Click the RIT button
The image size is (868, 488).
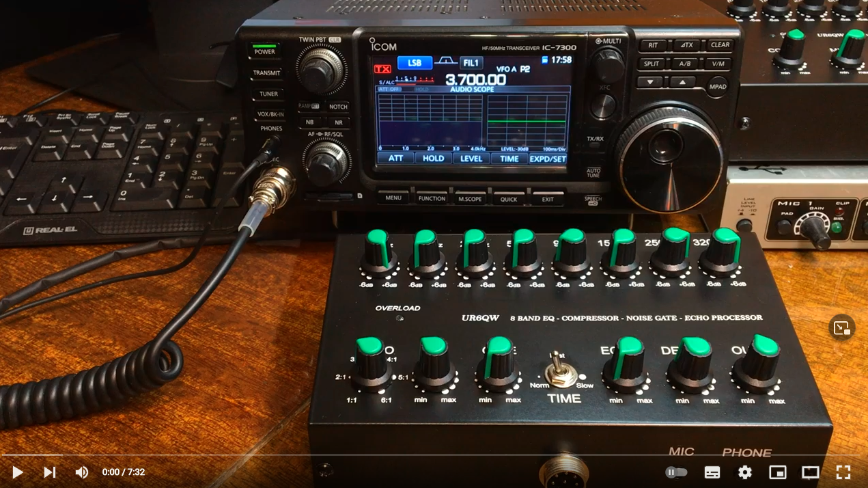click(654, 45)
